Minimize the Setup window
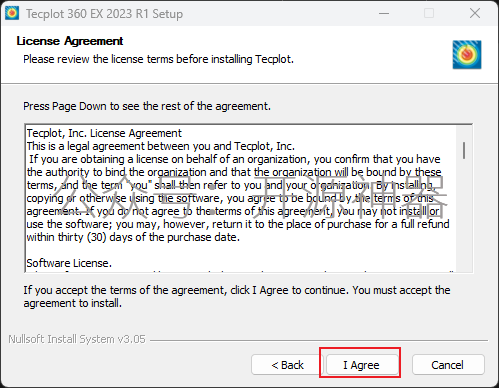 (x=384, y=14)
